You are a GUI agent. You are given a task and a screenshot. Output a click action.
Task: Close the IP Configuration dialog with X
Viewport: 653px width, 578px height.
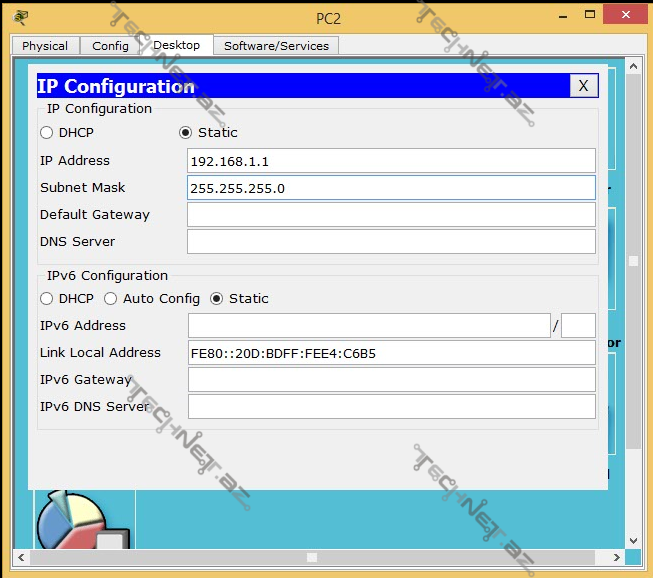[583, 86]
